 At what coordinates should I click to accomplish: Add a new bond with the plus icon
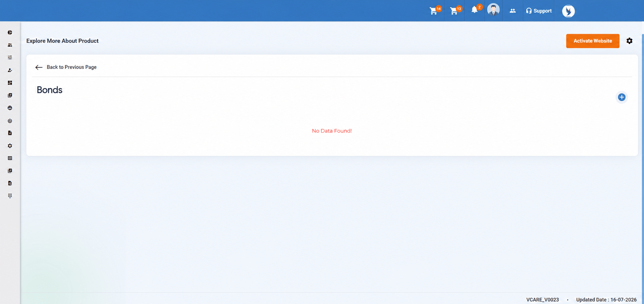tap(622, 97)
